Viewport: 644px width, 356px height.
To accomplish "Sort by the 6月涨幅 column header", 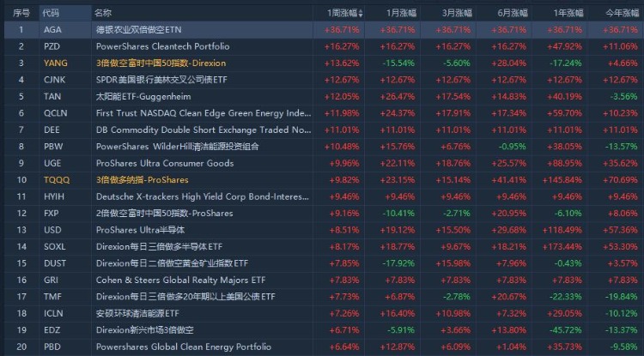I will (513, 13).
